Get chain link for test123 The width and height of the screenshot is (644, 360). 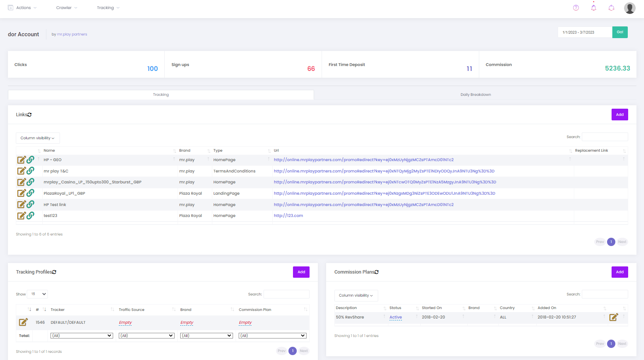[31, 215]
